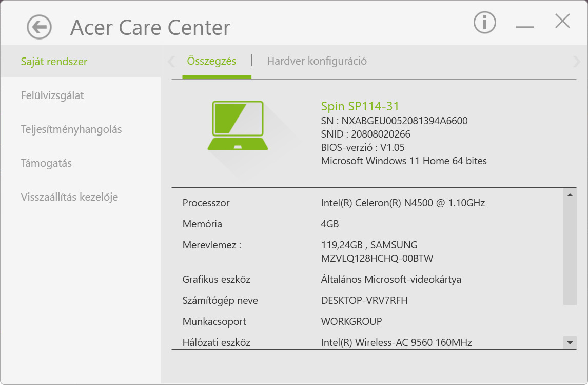The image size is (588, 385).
Task: Click the vertical scrollbar thumb
Action: (x=570, y=253)
